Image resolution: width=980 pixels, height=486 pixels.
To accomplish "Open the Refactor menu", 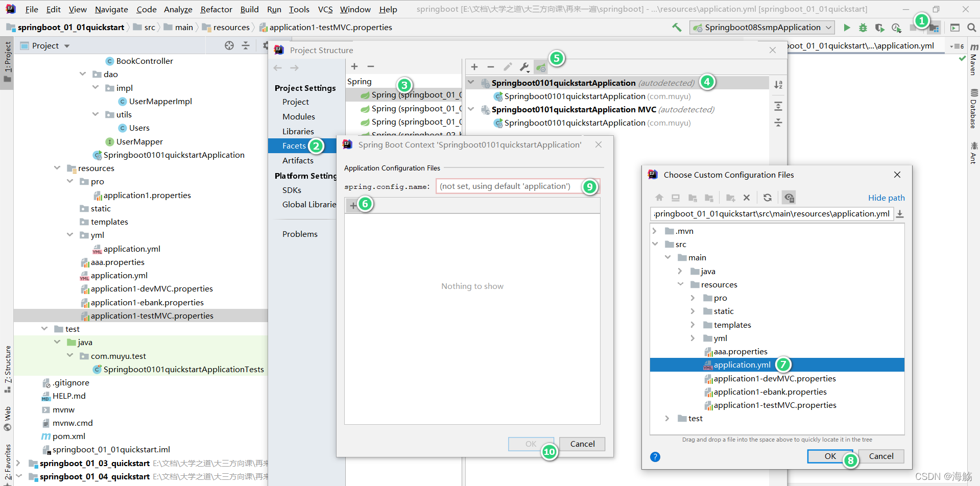I will click(216, 9).
